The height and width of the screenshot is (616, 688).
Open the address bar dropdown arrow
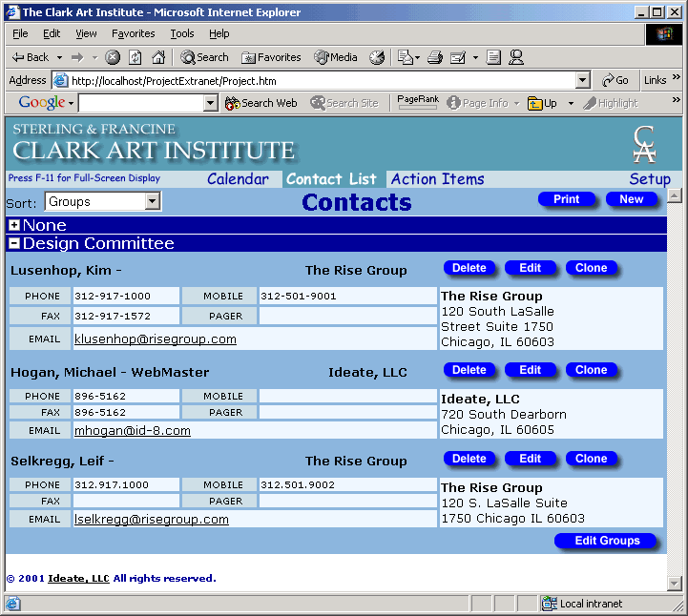tap(582, 80)
